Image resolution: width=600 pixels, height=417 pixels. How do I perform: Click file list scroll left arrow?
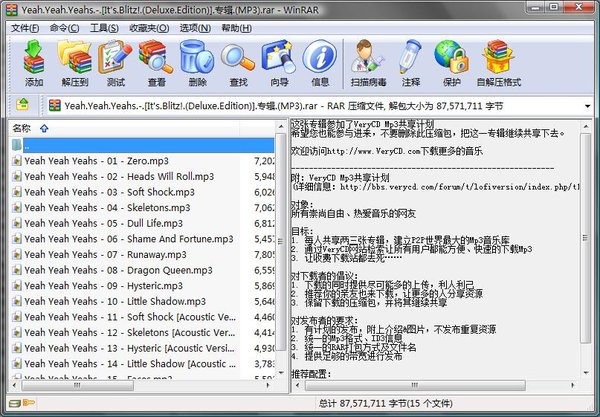click(x=15, y=385)
